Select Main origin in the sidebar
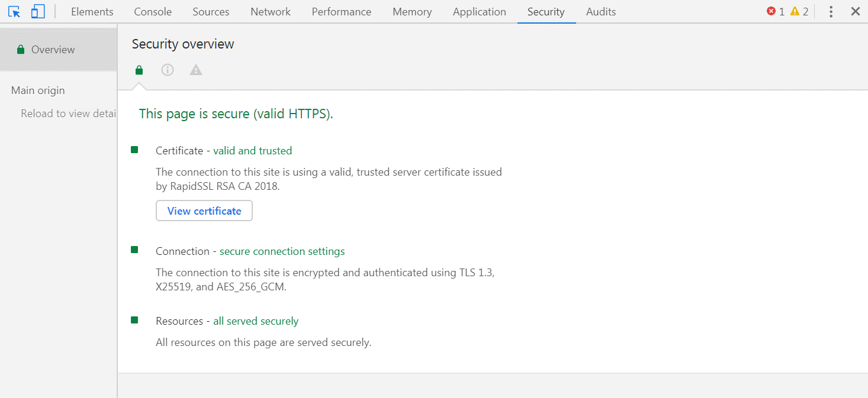This screenshot has width=868, height=398. point(38,90)
